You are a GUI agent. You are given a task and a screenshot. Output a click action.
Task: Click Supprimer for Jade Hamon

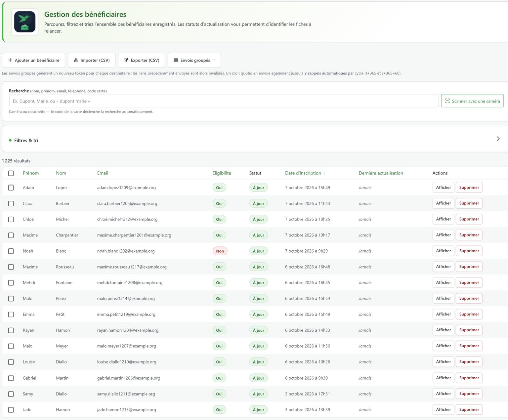point(469,409)
